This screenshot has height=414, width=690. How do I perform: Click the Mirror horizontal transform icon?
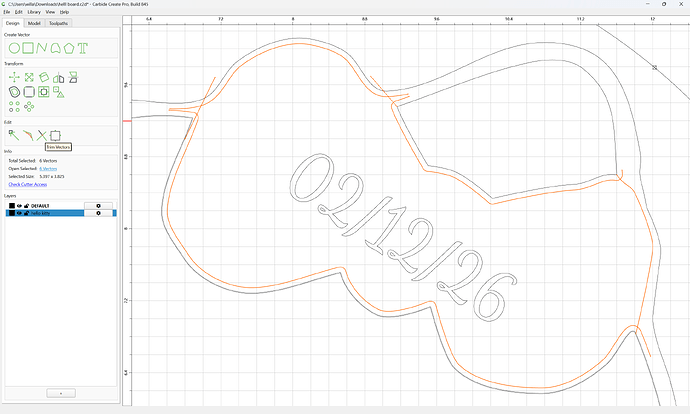click(x=59, y=78)
